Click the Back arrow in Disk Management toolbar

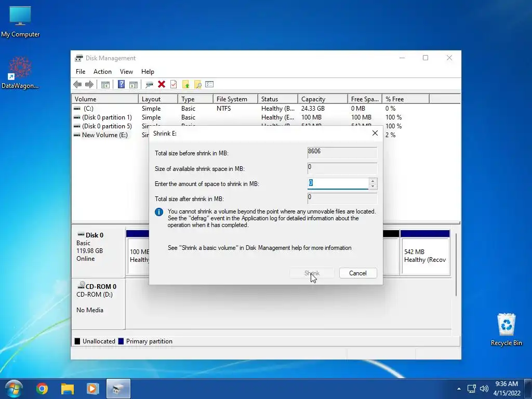[77, 85]
